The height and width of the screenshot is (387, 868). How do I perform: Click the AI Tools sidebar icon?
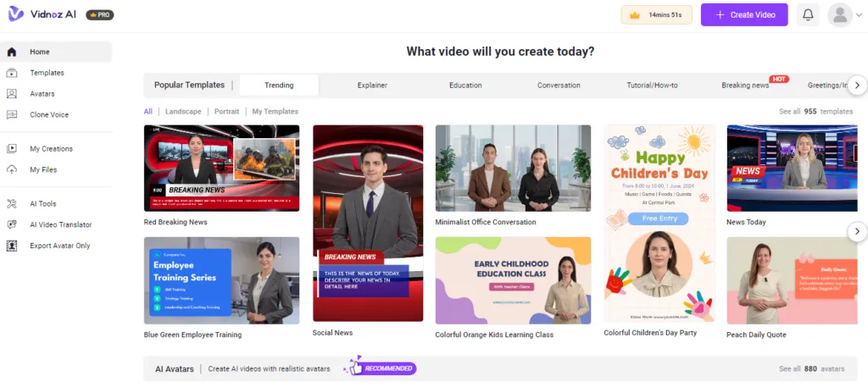[x=12, y=204]
